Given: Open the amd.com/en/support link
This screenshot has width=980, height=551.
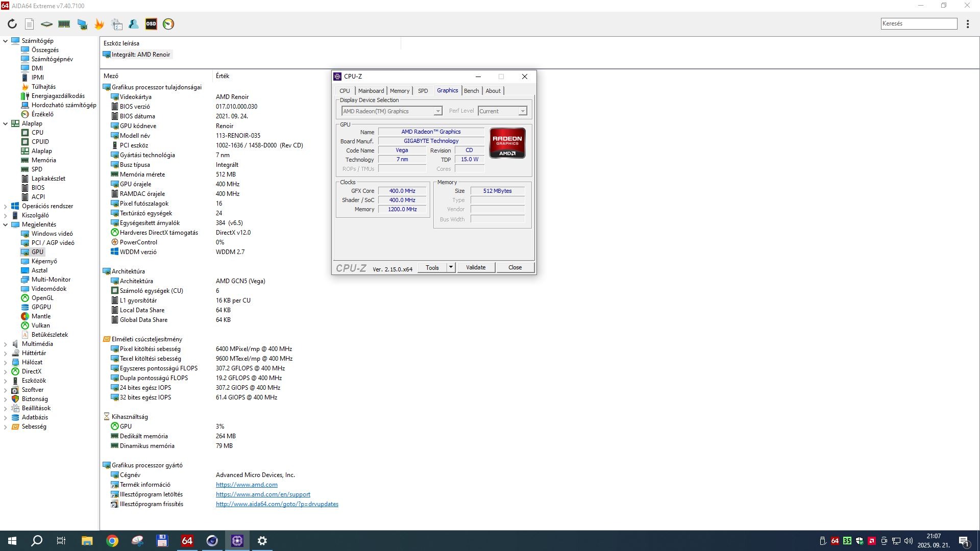Looking at the screenshot, I should (263, 494).
